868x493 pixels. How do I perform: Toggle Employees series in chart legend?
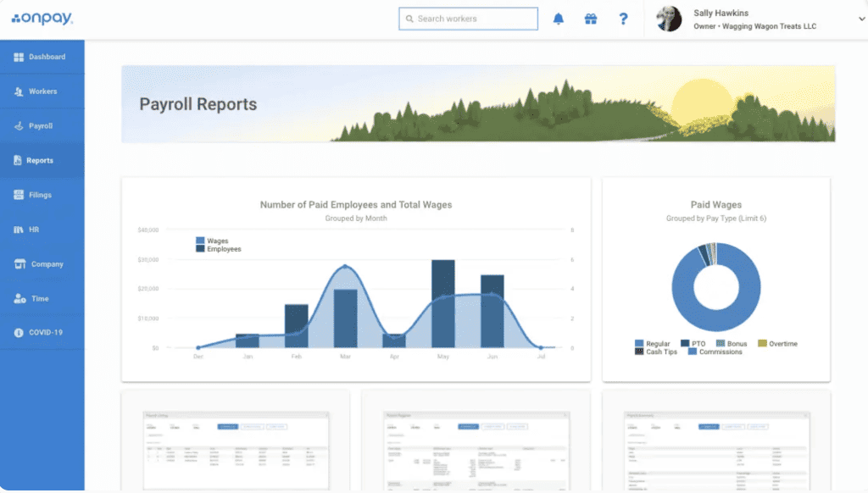[219, 249]
